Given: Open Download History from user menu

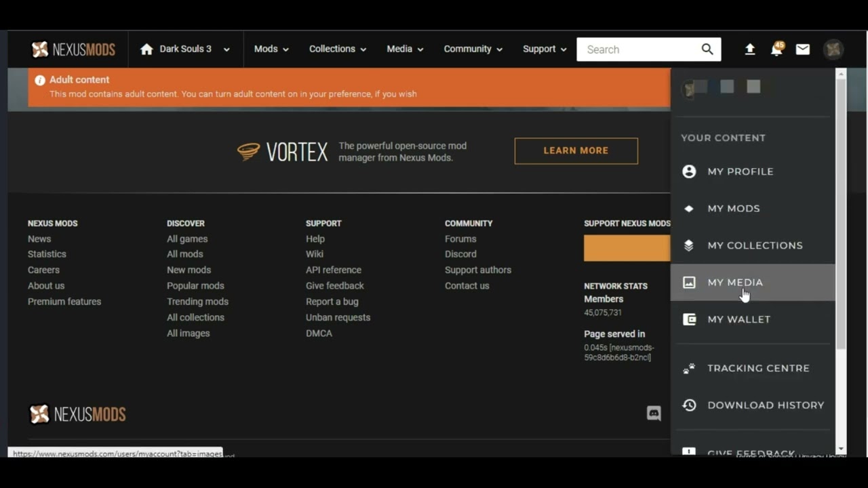Looking at the screenshot, I should point(753,405).
